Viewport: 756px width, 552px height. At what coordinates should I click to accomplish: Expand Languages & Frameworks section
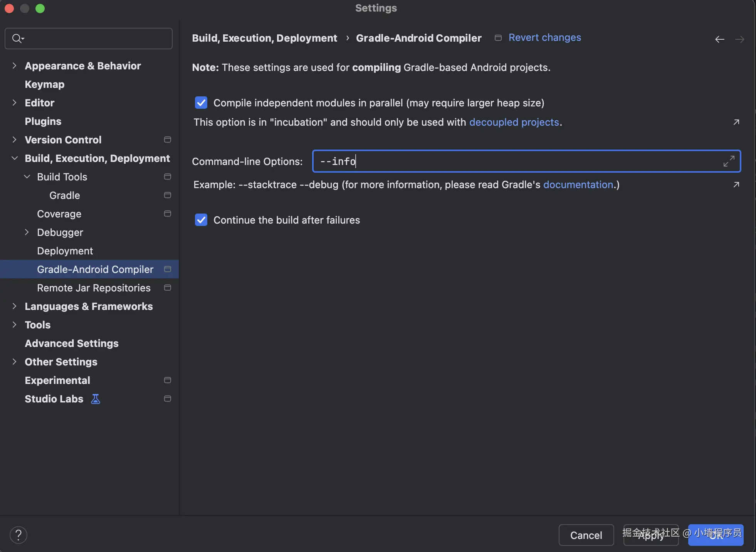(x=14, y=306)
